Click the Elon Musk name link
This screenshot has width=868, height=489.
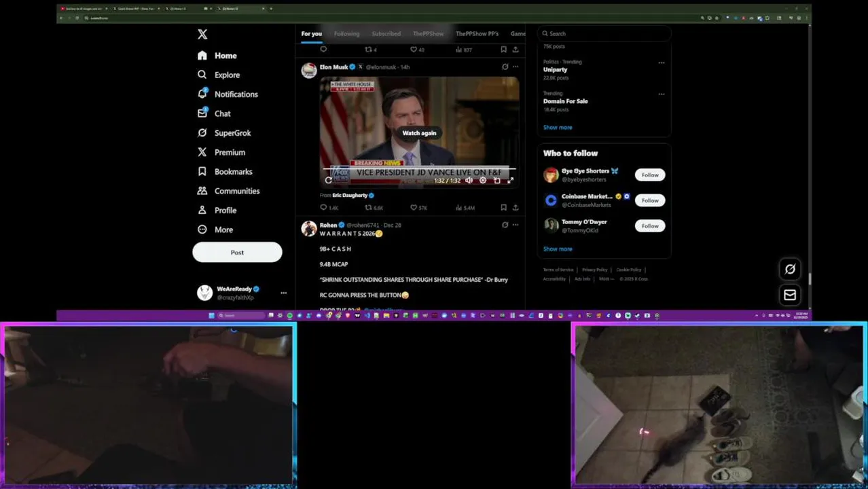[333, 67]
